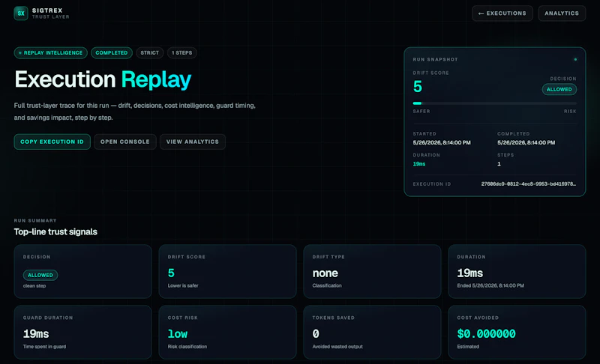Click the Duration card value 19ms
600x364 pixels.
coord(470,273)
